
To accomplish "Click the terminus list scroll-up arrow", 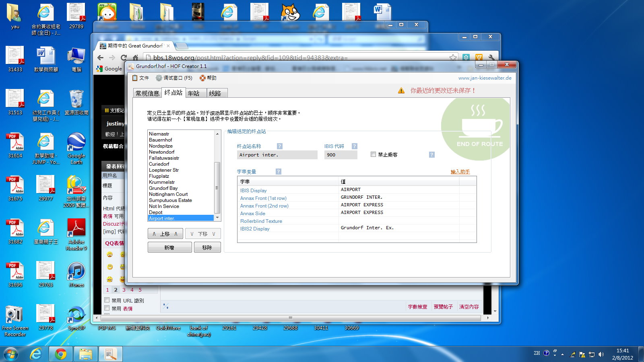I will point(217,134).
